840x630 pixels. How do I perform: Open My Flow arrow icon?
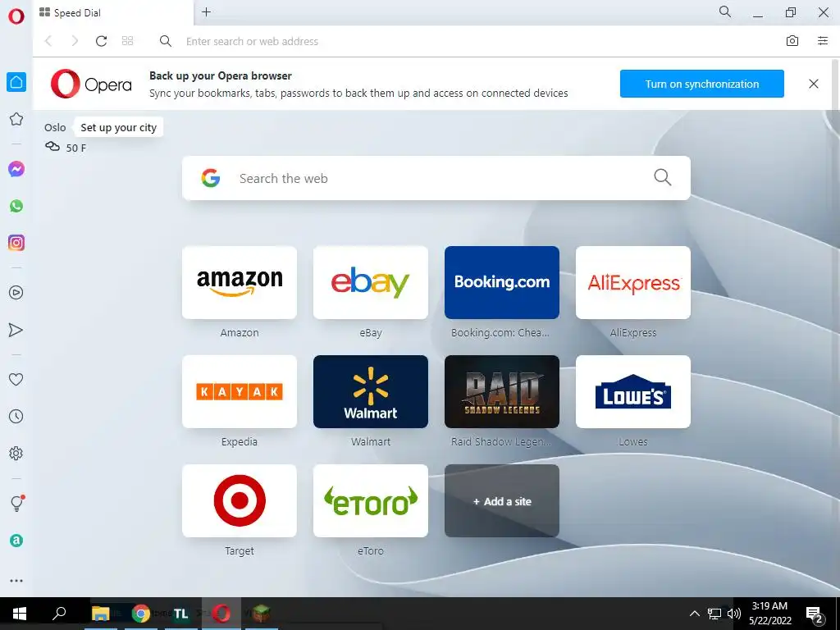16,330
